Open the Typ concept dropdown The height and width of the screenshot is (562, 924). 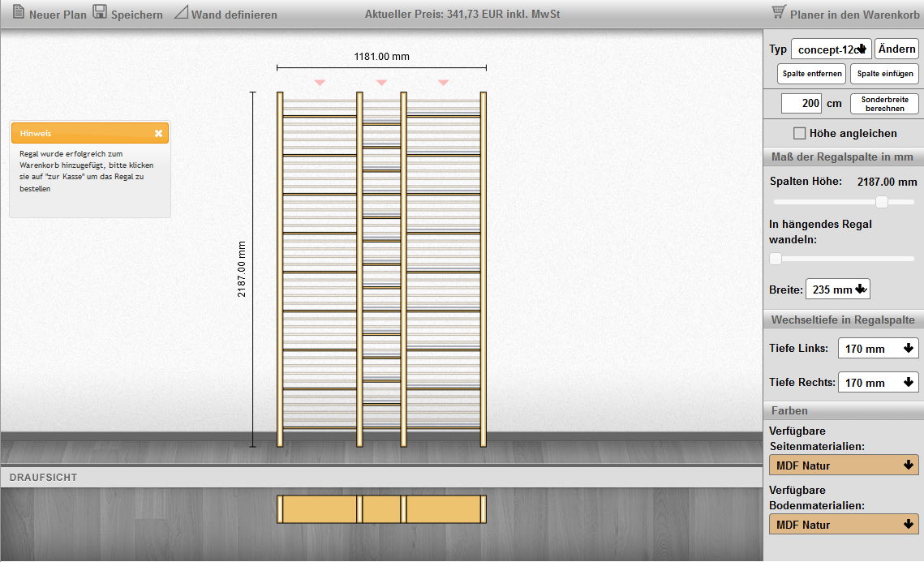pos(831,49)
